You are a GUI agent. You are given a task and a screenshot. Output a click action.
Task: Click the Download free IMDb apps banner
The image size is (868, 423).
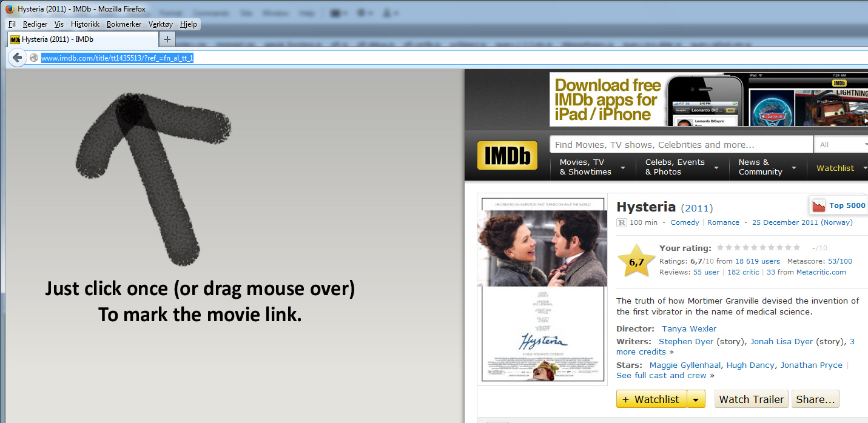pos(708,99)
